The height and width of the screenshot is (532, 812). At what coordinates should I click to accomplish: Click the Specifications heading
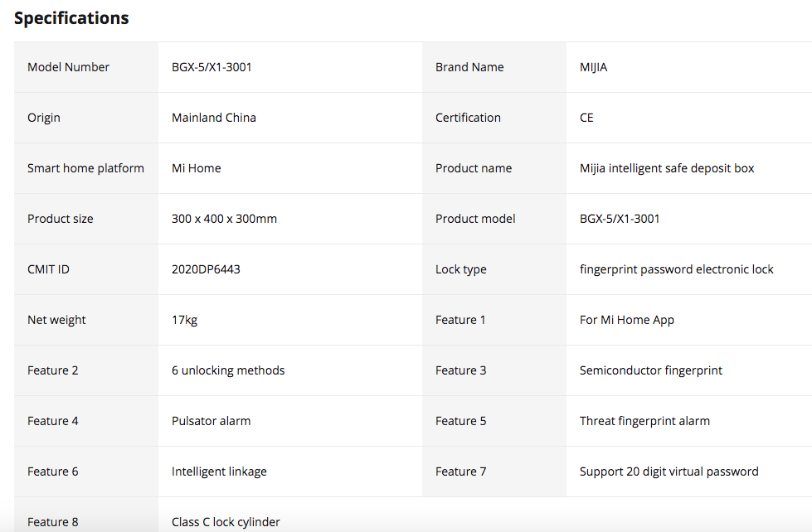71,18
